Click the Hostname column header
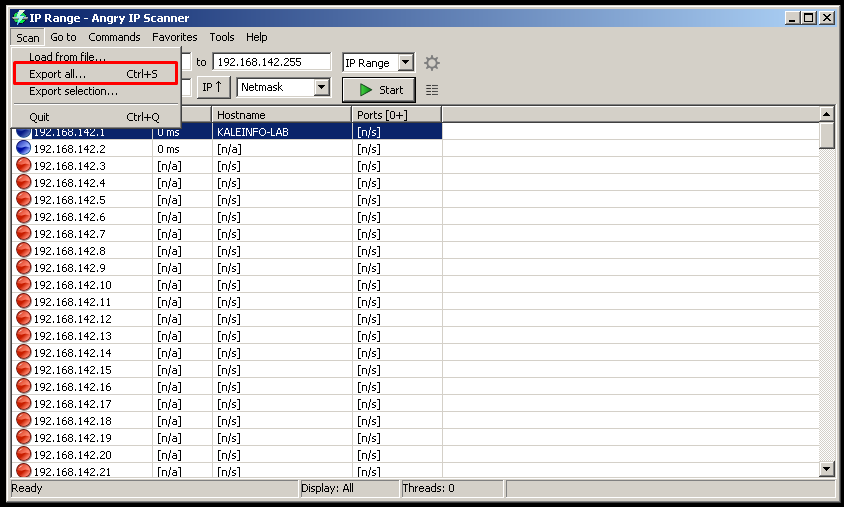The height and width of the screenshot is (507, 844). [x=282, y=115]
